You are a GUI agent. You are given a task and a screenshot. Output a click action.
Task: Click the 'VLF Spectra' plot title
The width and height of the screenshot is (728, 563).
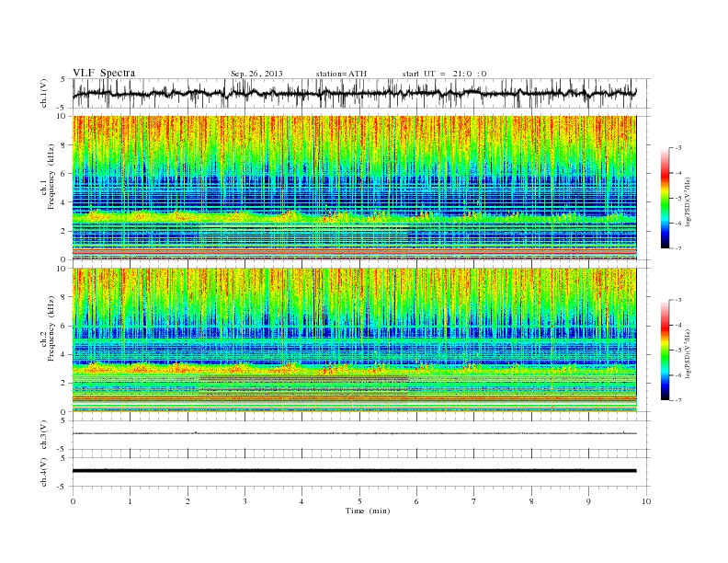[104, 73]
